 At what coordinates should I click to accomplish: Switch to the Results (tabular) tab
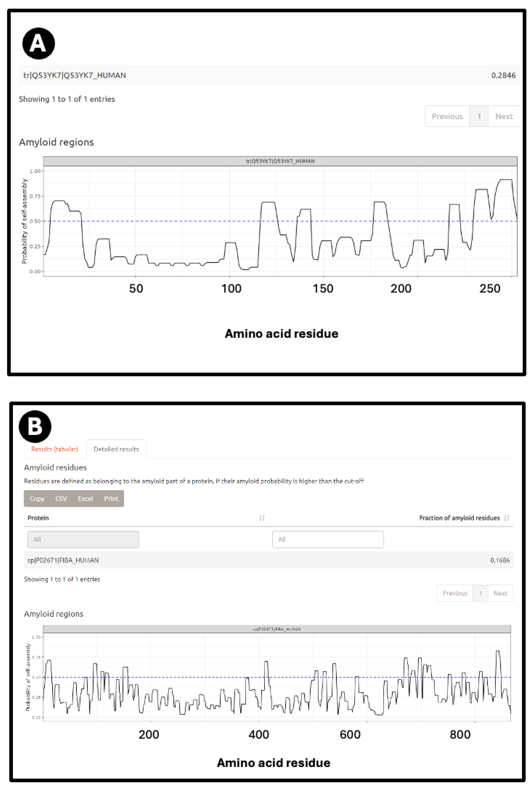[x=54, y=449]
